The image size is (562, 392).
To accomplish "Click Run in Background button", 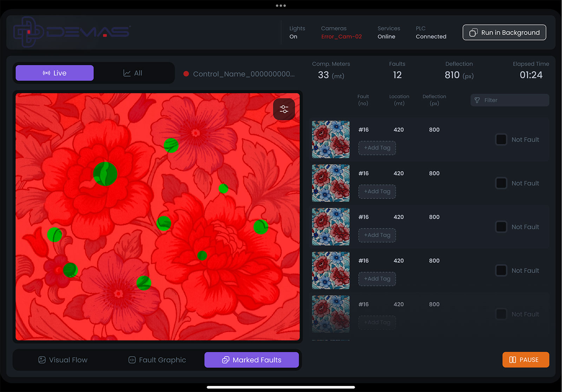I will (504, 33).
